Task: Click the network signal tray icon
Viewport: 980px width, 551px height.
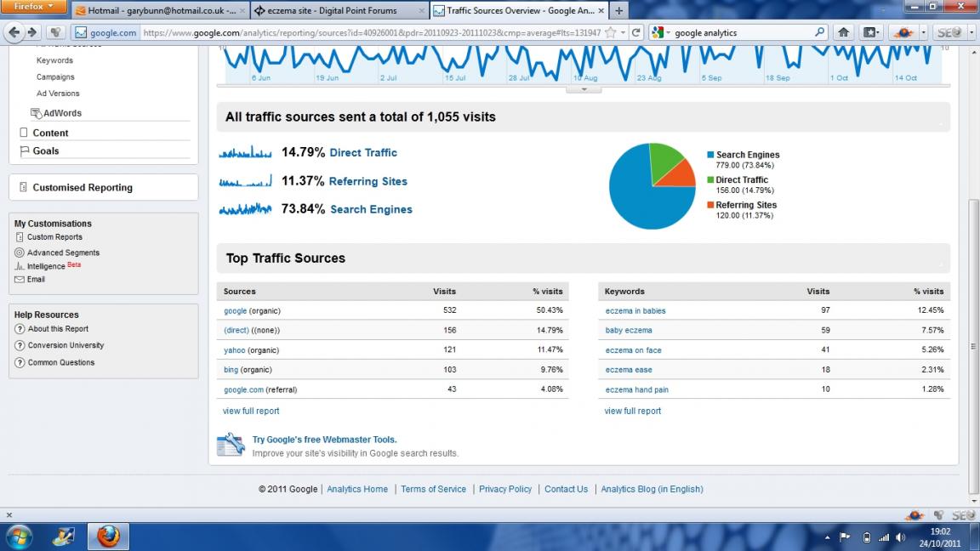Action: (x=884, y=537)
